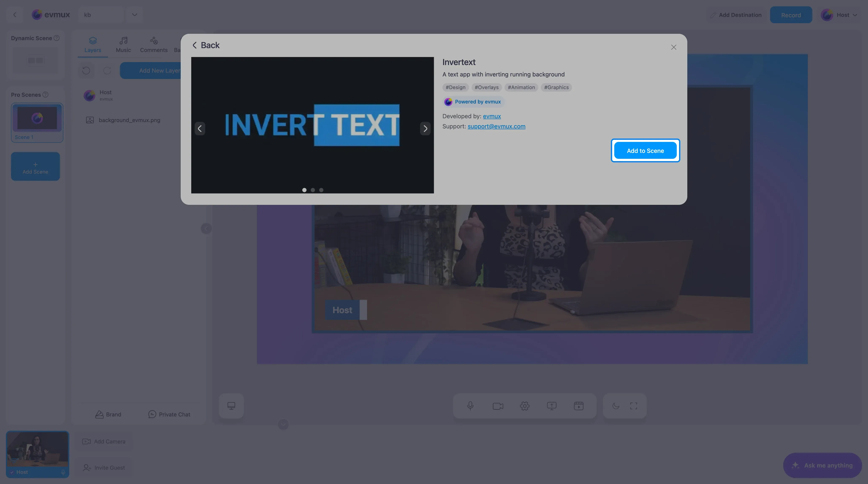Click the #Design tag
The height and width of the screenshot is (484, 868).
click(456, 87)
